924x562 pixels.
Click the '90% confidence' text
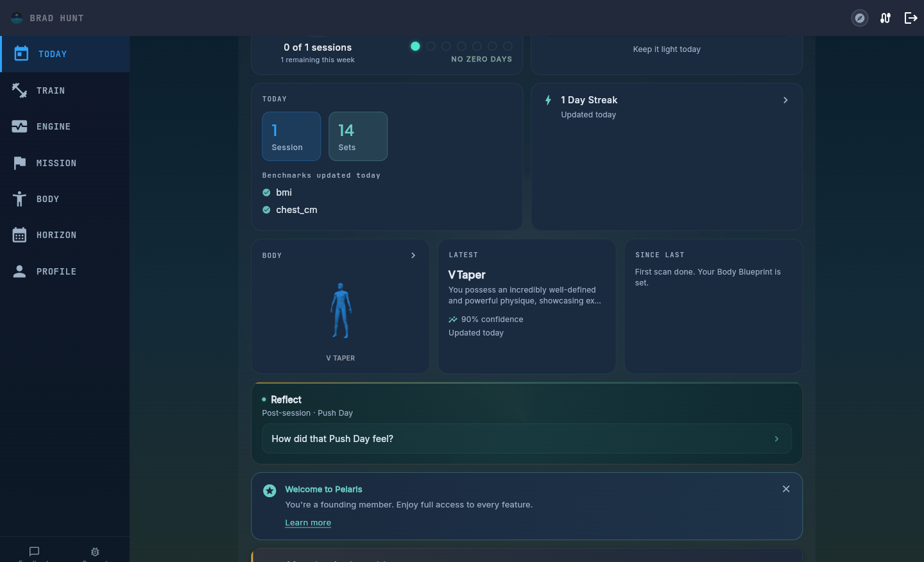(x=492, y=319)
